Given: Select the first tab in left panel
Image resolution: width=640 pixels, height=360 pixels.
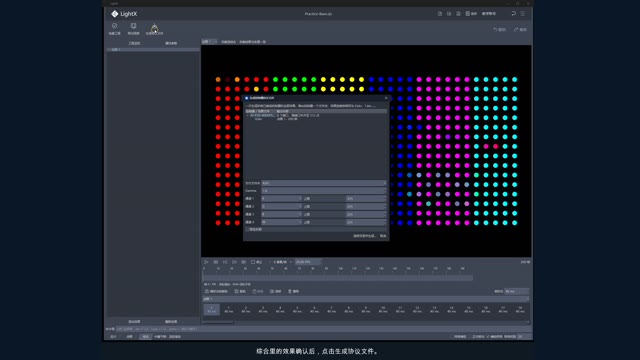Looking at the screenshot, I should tap(134, 43).
